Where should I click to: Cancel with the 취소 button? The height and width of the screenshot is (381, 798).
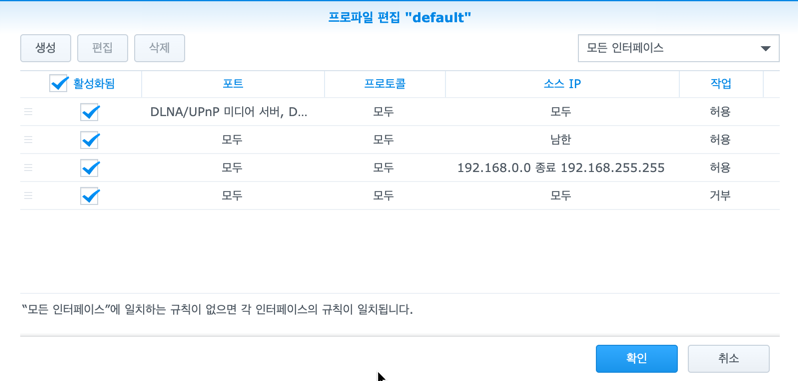729,359
